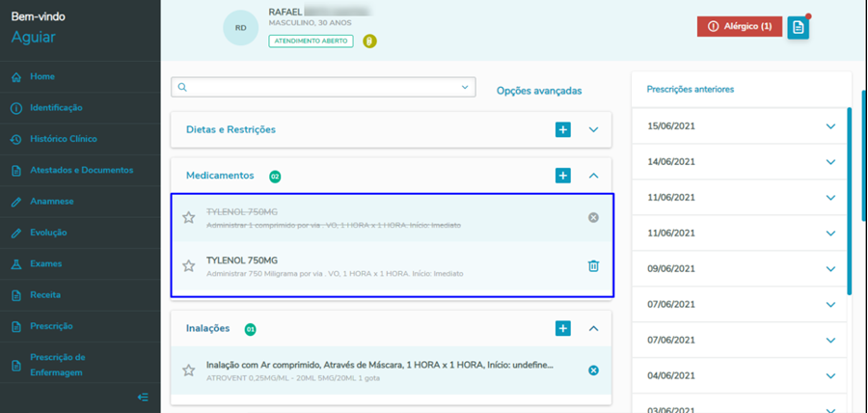This screenshot has width=868, height=413.
Task: Click the previous prescriptions list scrollbar
Action: (849, 202)
